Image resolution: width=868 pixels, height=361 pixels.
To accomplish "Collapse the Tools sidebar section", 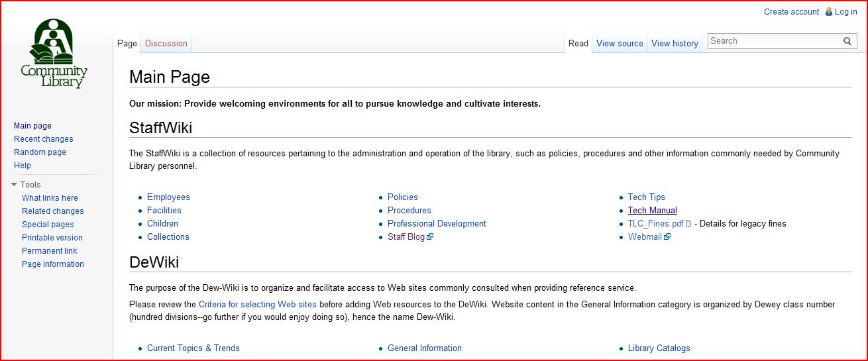I will (15, 185).
